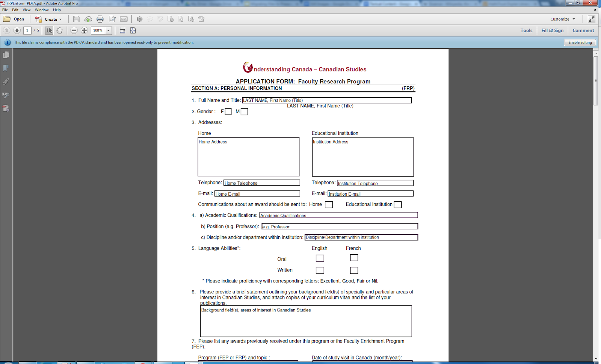Open the Bookmarks side panel

click(6, 68)
